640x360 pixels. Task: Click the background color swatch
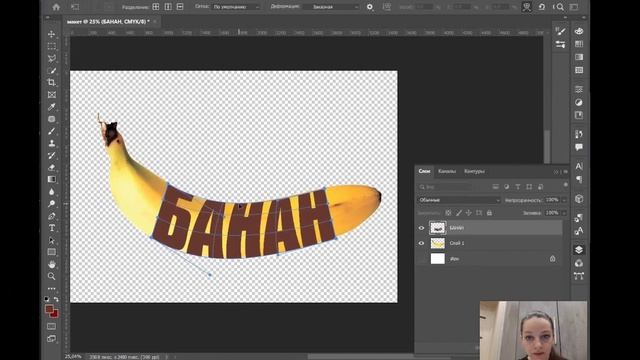tap(55, 314)
